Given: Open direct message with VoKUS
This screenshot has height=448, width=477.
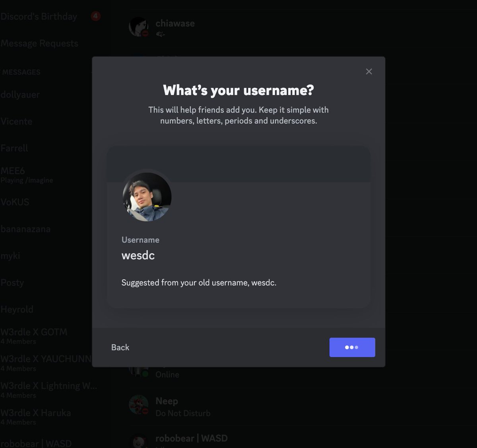Looking at the screenshot, I should [15, 202].
